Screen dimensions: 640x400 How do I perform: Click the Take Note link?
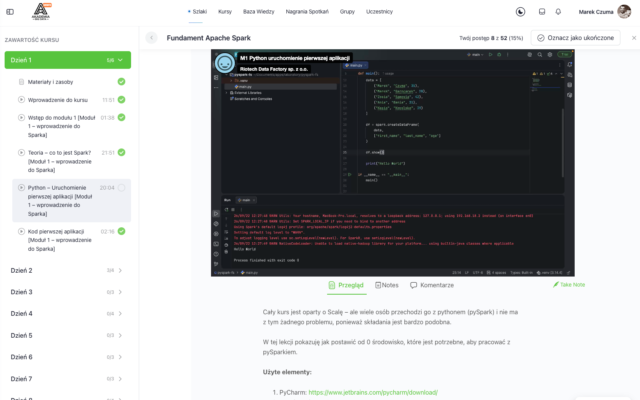569,285
